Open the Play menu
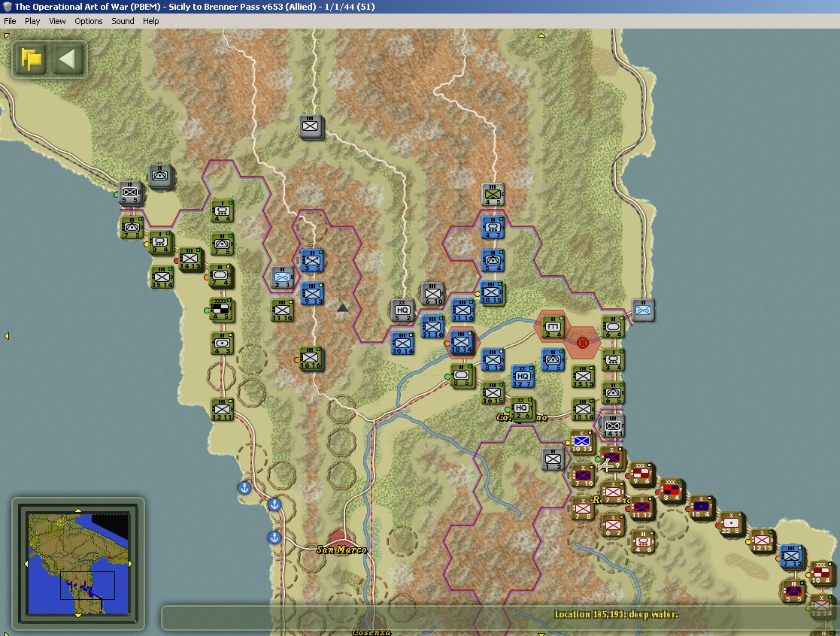The height and width of the screenshot is (636, 840). pyautogui.click(x=32, y=21)
